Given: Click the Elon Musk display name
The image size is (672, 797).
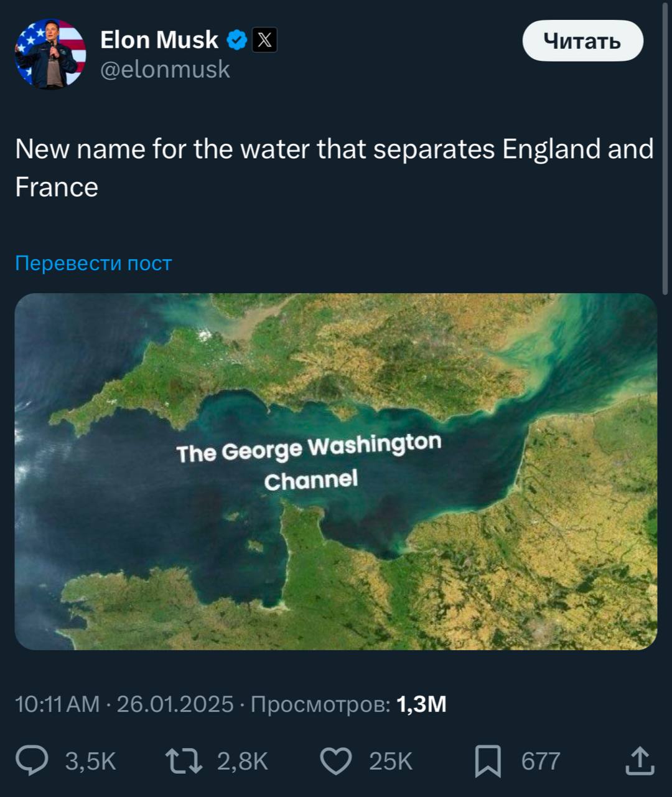Looking at the screenshot, I should (x=159, y=40).
